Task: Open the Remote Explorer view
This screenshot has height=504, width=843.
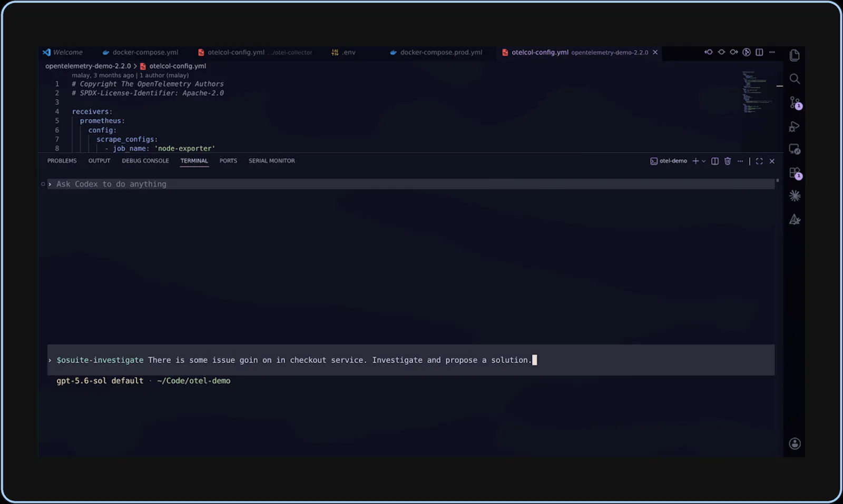Action: point(795,150)
